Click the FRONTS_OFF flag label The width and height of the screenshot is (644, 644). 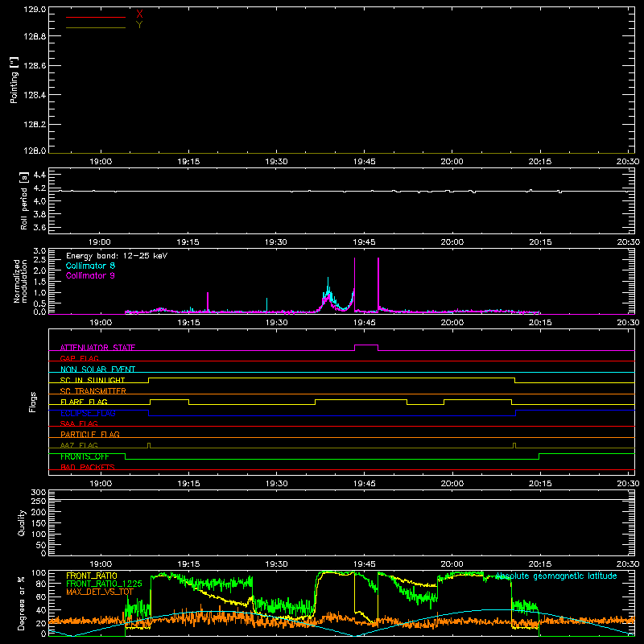click(85, 456)
